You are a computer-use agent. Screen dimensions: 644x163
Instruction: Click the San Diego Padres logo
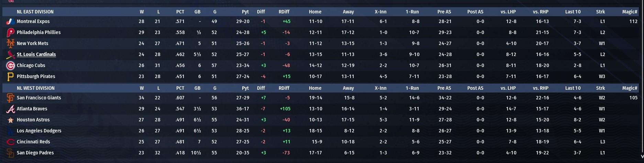(11, 153)
